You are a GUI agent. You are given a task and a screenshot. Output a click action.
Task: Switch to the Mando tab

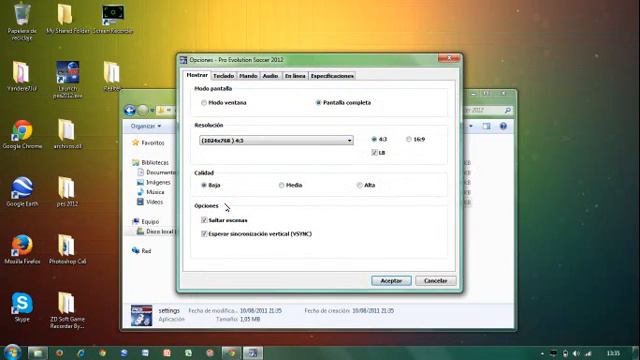click(x=248, y=76)
